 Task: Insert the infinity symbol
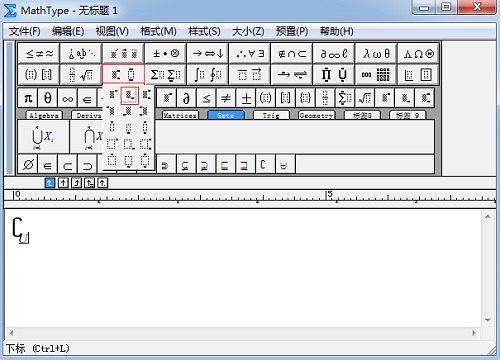pyautogui.click(x=67, y=98)
